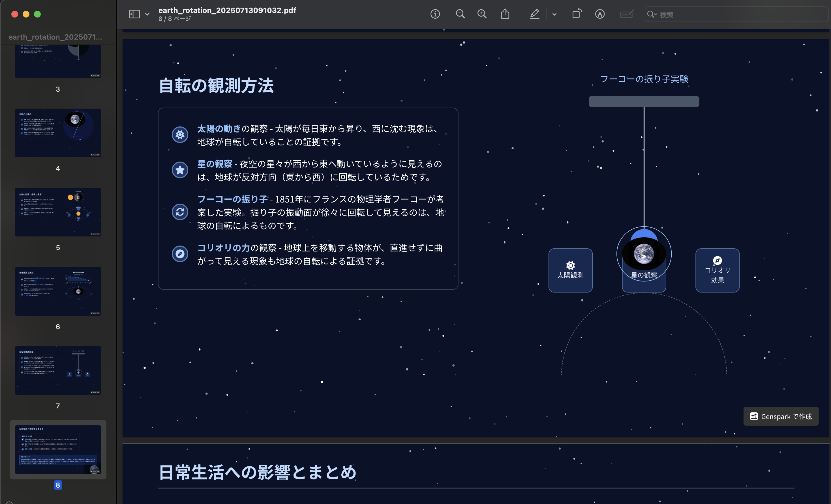Open search options magnifier dropdown
Screen dimensions: 831x504
point(652,14)
